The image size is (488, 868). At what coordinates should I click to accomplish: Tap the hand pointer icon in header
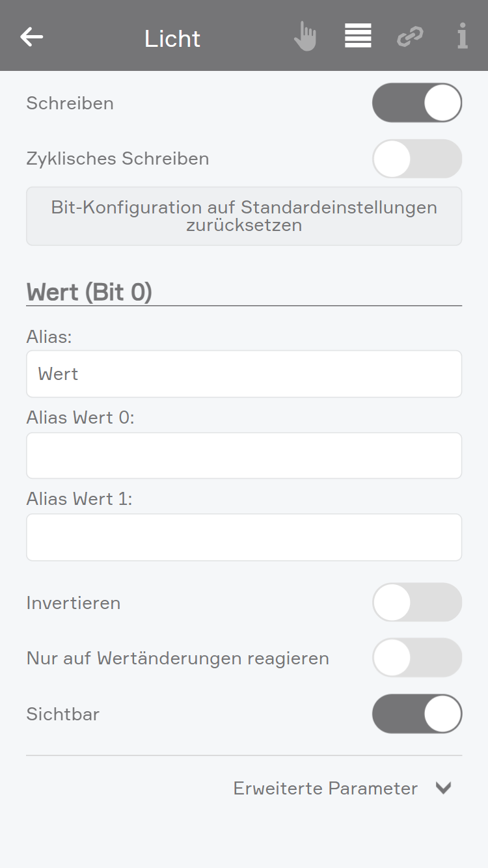pos(305,36)
